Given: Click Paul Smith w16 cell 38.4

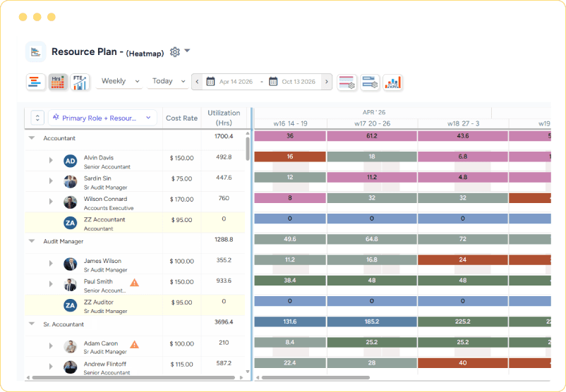Looking at the screenshot, I should click(290, 281).
